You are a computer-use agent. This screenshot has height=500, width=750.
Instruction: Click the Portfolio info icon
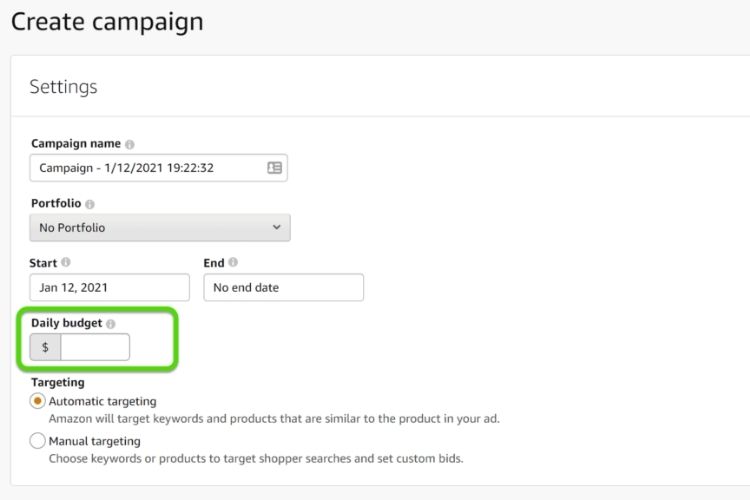tap(91, 204)
